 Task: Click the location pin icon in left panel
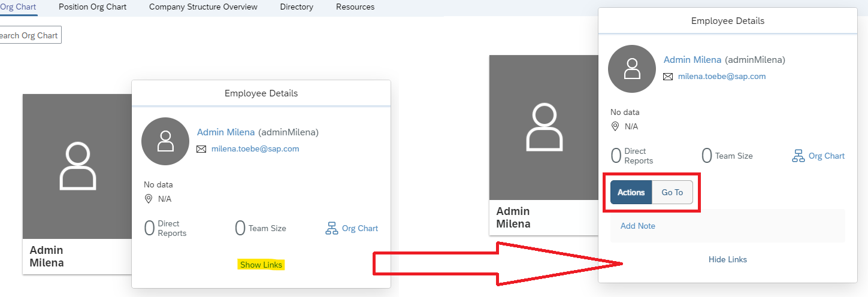(148, 199)
